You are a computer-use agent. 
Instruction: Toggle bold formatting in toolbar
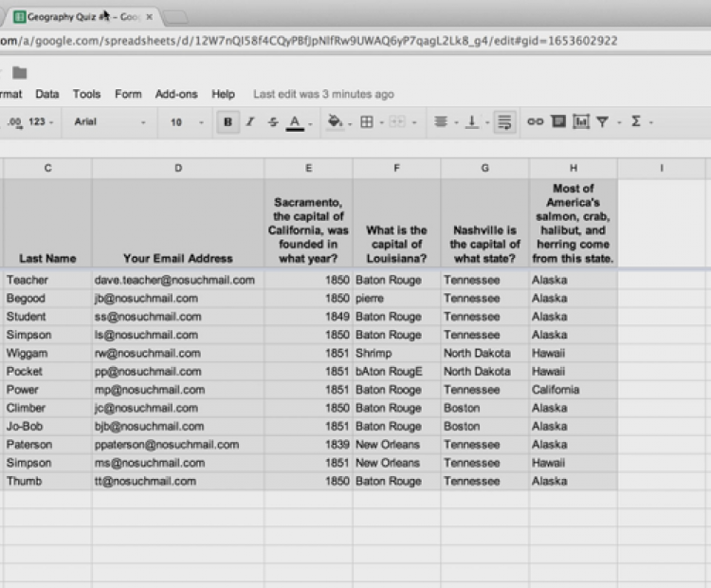pyautogui.click(x=228, y=122)
